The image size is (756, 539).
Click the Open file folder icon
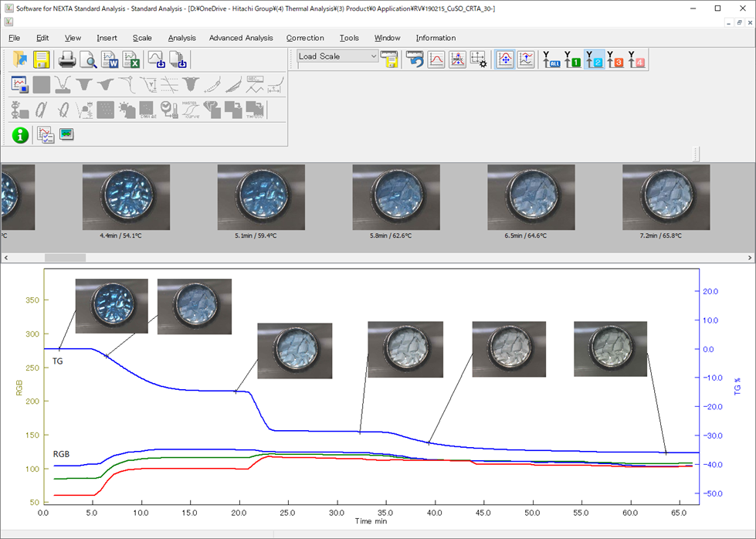pyautogui.click(x=20, y=59)
